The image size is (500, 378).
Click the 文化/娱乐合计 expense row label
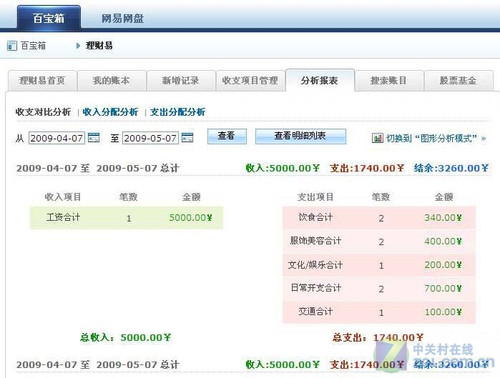315,265
